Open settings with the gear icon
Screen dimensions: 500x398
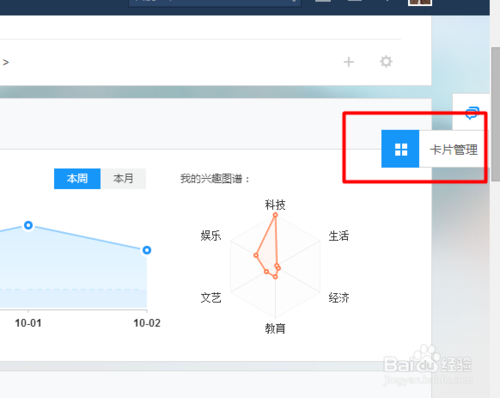(386, 62)
